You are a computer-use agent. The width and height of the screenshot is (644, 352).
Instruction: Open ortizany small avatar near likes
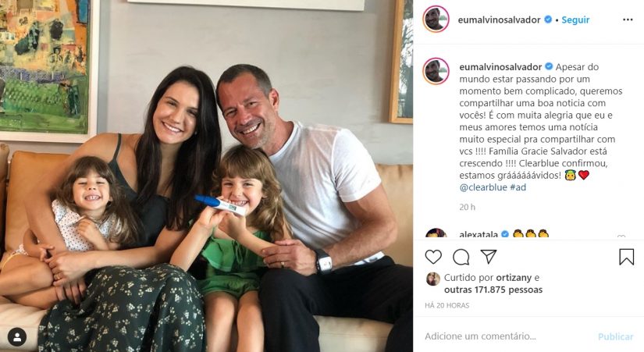click(432, 279)
